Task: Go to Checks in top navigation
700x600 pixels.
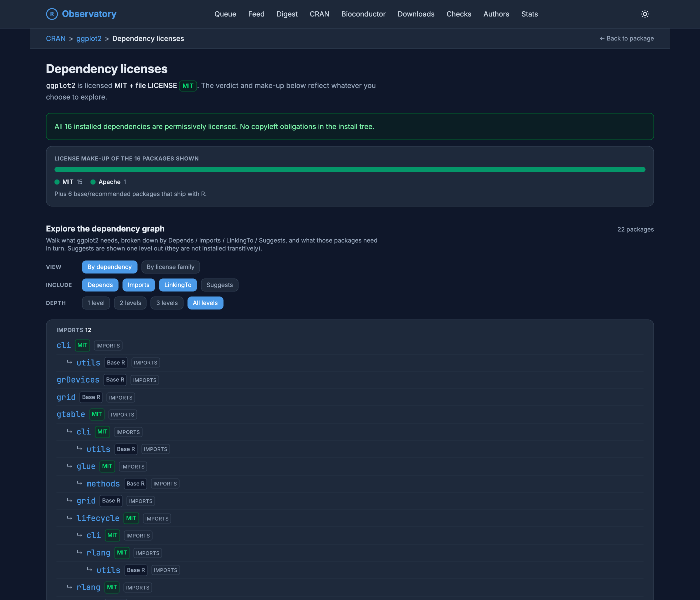Action: (x=459, y=14)
